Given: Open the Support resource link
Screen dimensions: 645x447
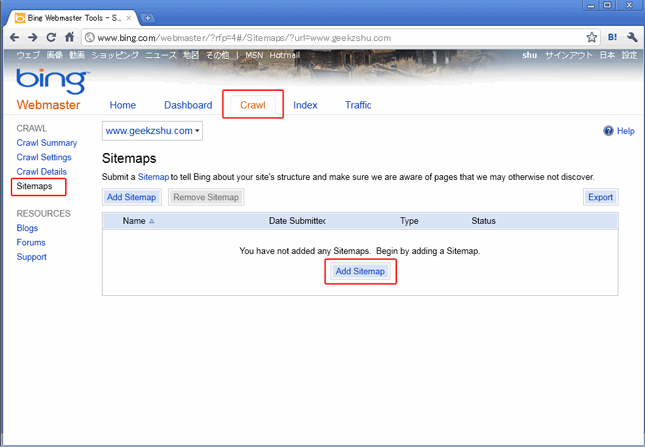Looking at the screenshot, I should pyautogui.click(x=32, y=257).
